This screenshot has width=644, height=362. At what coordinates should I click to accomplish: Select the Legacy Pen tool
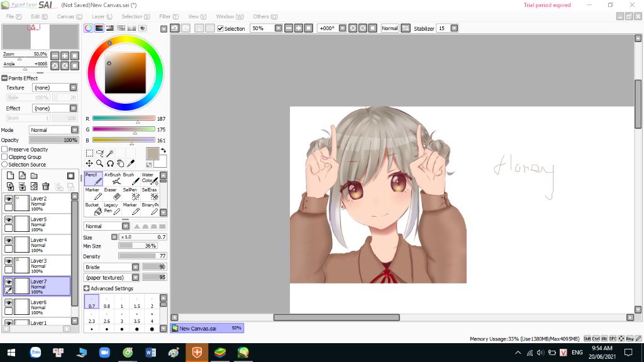coord(112,209)
